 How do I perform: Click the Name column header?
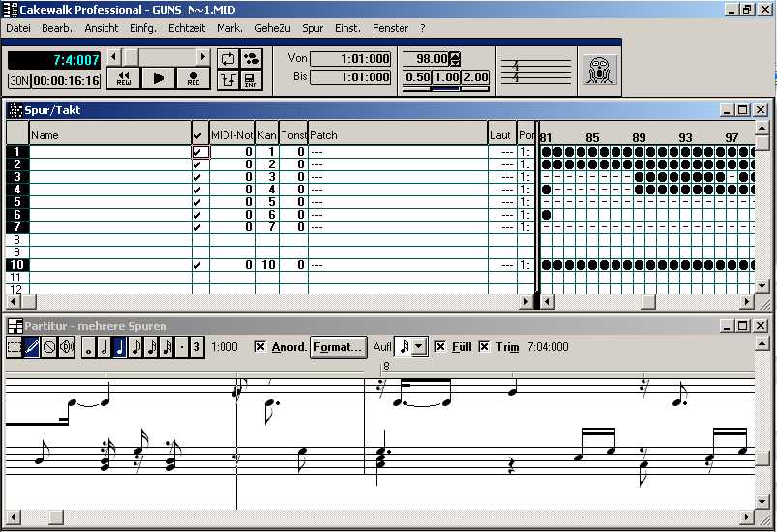(110, 134)
